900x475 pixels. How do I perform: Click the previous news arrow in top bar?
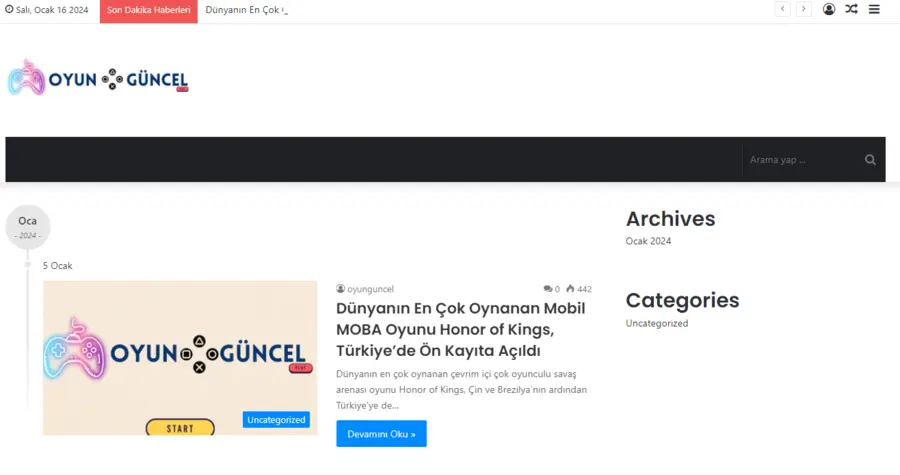click(x=782, y=9)
